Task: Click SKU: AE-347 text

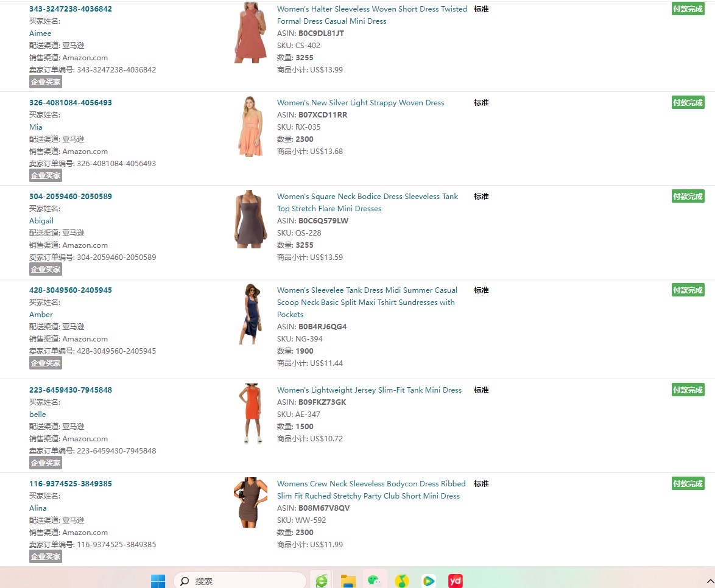Action: 298,415
